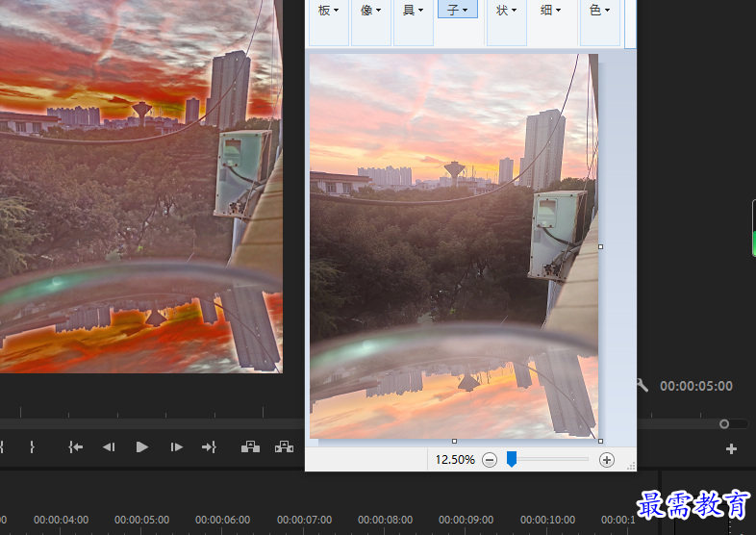
Task: Click the Paint canvas right-edge resize handle
Action: click(x=601, y=246)
